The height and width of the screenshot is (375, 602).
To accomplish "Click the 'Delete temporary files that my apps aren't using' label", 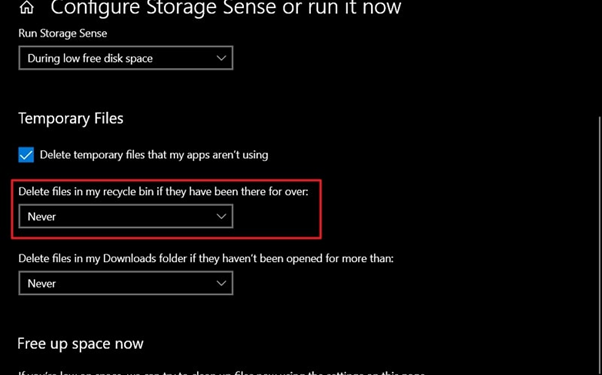I will click(154, 155).
